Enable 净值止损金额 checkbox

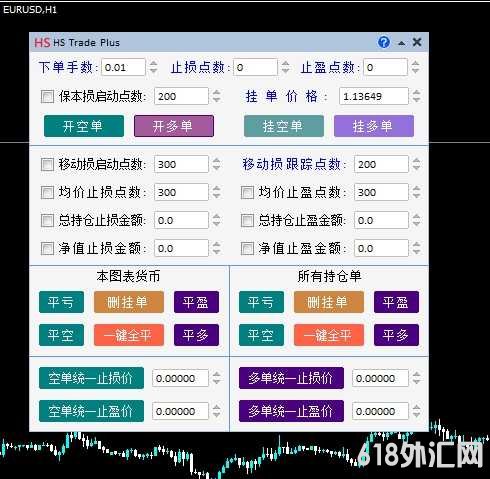click(x=47, y=248)
